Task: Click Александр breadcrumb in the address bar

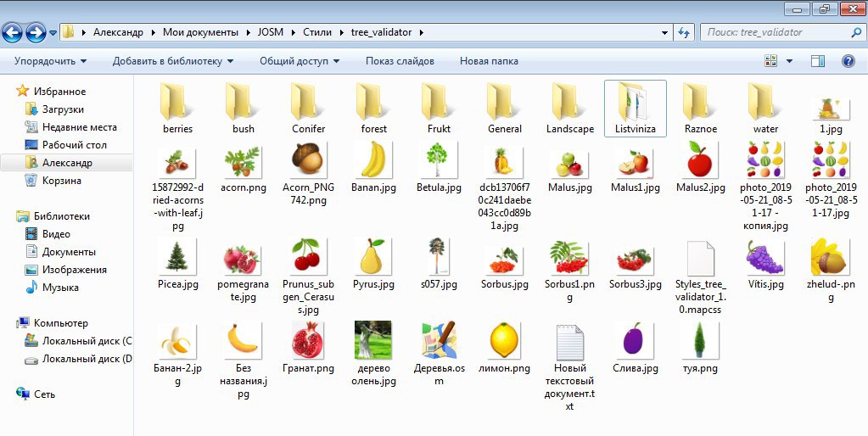Action: (x=118, y=32)
